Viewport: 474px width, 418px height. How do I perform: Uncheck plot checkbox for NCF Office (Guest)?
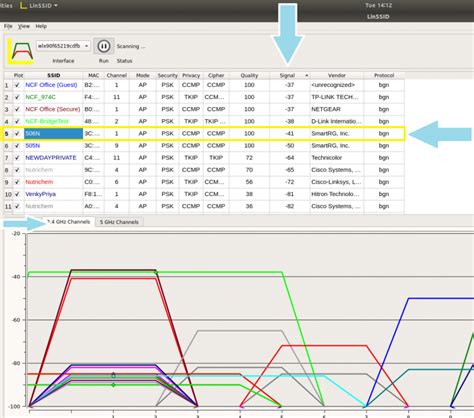(17, 85)
